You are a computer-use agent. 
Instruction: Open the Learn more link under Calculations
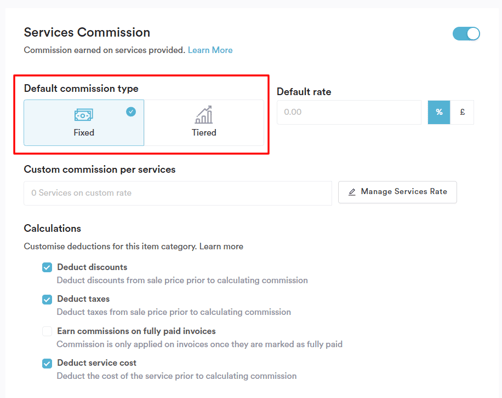click(221, 246)
